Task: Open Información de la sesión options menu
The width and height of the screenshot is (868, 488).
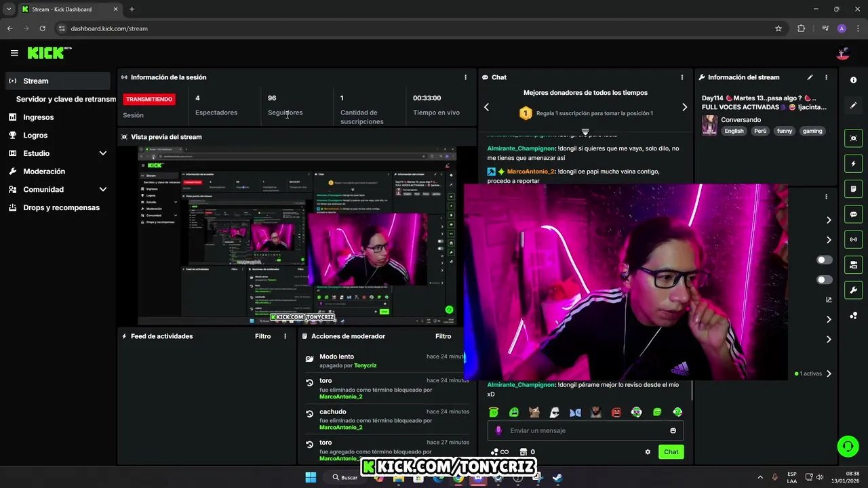Action: tap(465, 77)
